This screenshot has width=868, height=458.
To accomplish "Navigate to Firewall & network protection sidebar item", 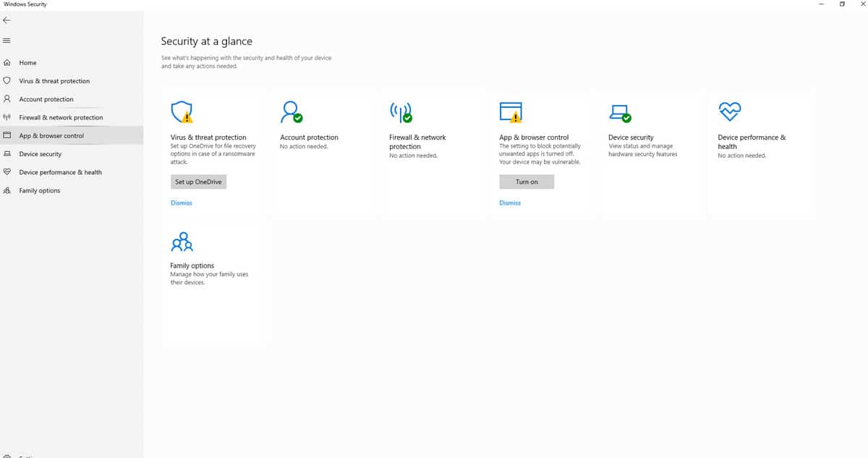I will tap(61, 117).
